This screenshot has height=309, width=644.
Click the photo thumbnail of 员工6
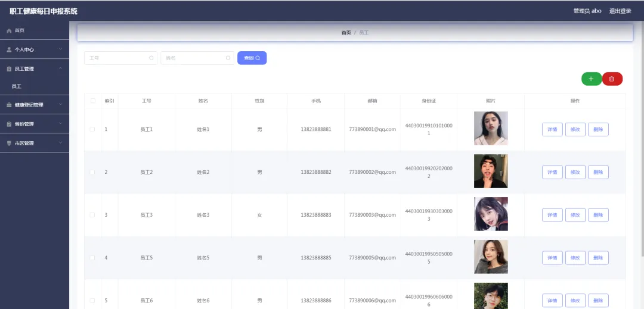coord(491,296)
